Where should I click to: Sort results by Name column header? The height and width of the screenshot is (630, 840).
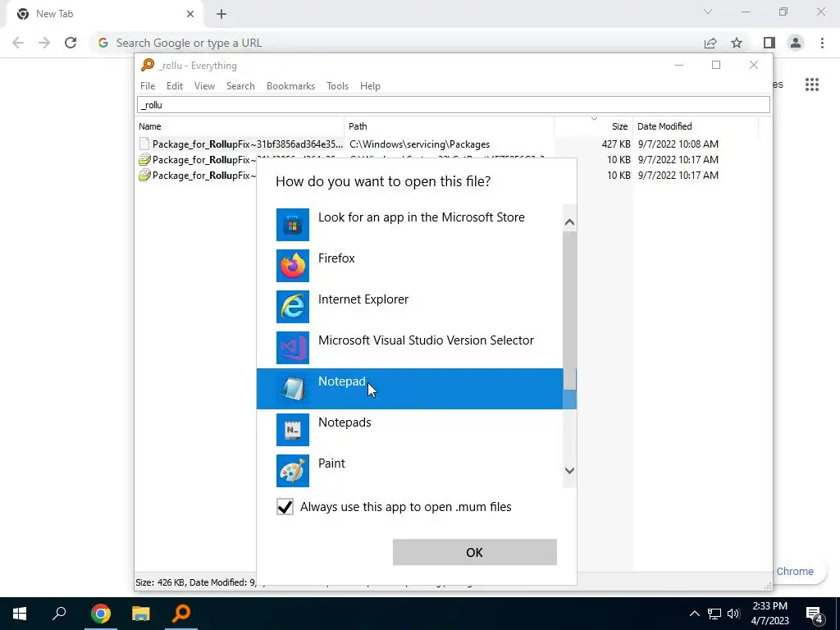[240, 126]
